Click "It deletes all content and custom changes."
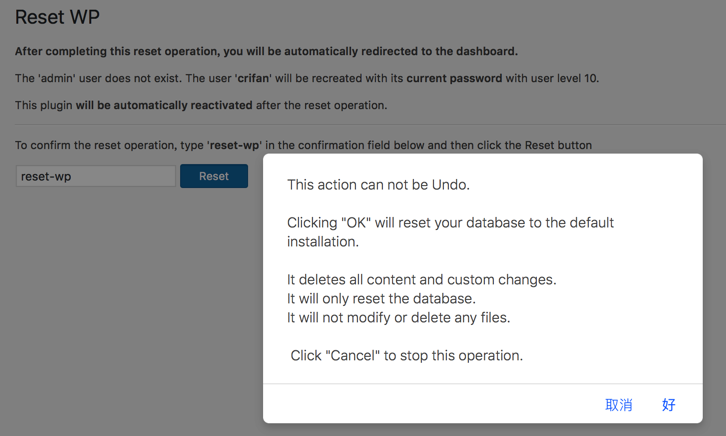726x436 pixels. tap(421, 280)
